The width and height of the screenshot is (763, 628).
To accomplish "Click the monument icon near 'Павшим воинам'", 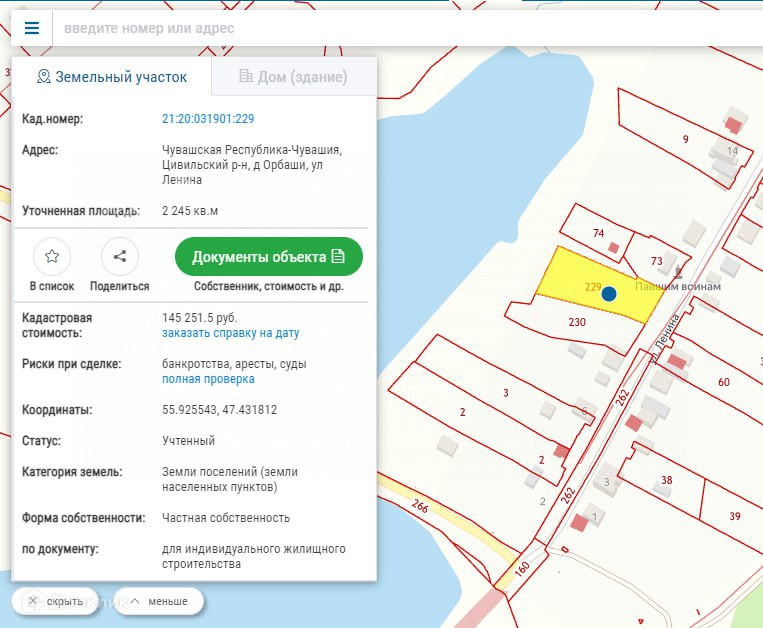I will pos(680,271).
